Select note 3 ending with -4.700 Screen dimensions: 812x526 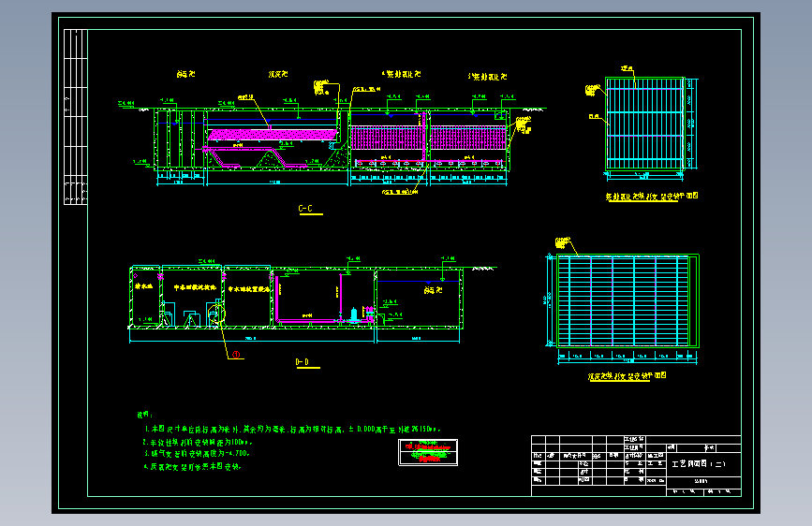197,454
